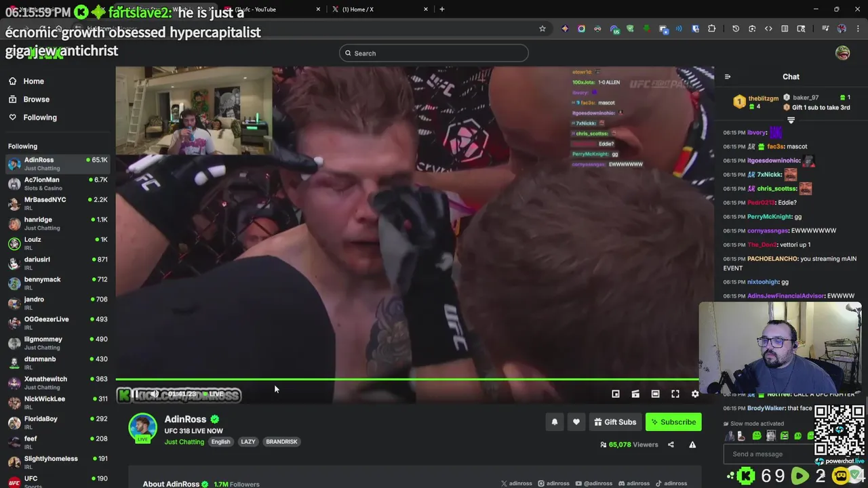Click the BRANDRISK tag
Screen dimensions: 868x488
tap(281, 442)
